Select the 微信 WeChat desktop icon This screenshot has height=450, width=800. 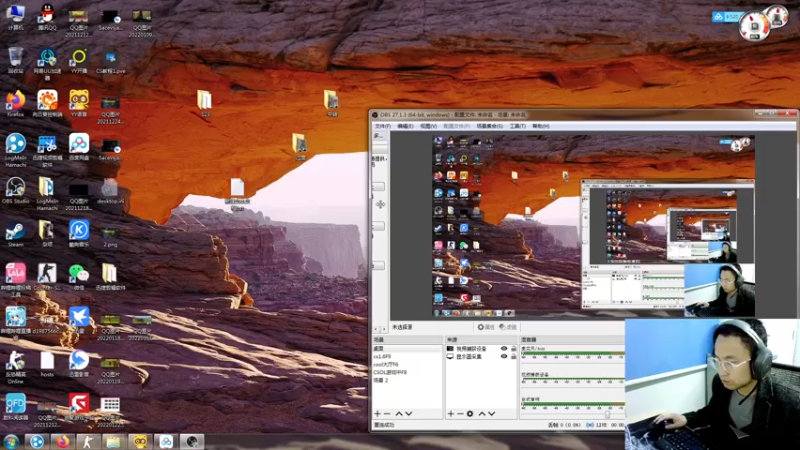coord(79,277)
